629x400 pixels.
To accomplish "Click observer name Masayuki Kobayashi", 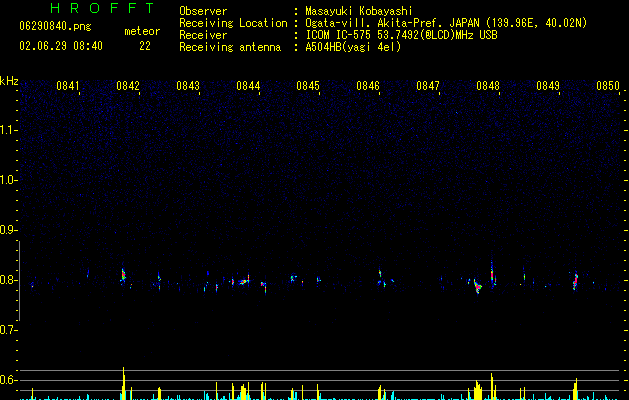I will pyautogui.click(x=359, y=11).
